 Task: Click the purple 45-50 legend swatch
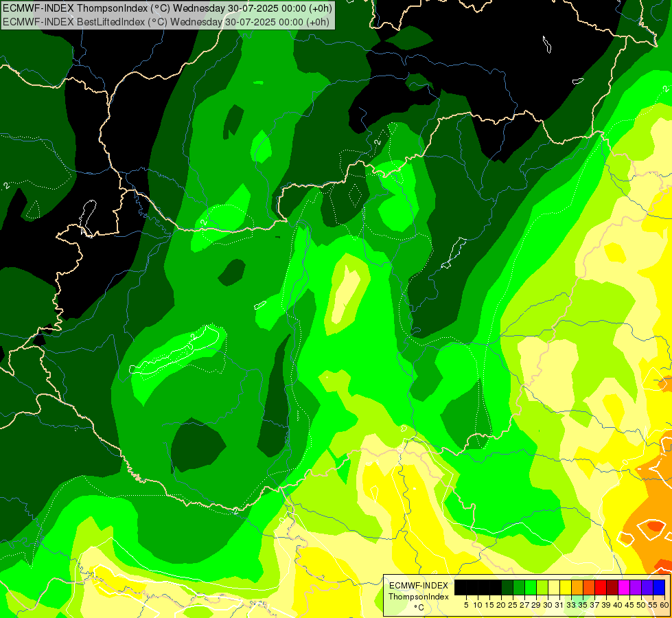(636, 587)
